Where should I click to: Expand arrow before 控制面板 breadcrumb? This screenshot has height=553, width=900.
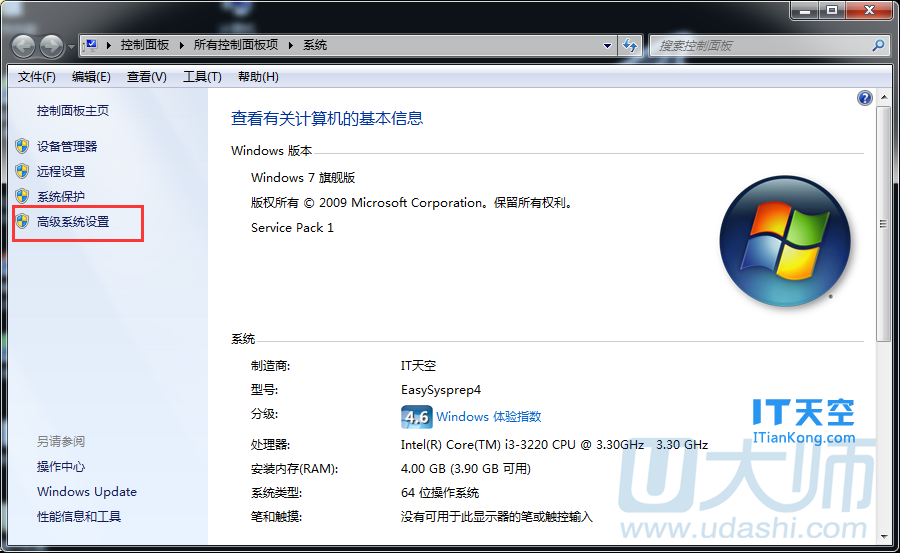108,45
